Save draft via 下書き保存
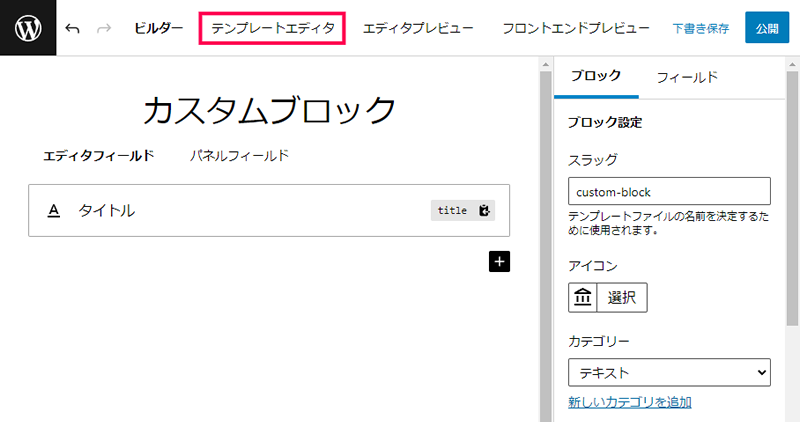The width and height of the screenshot is (800, 422). [701, 29]
